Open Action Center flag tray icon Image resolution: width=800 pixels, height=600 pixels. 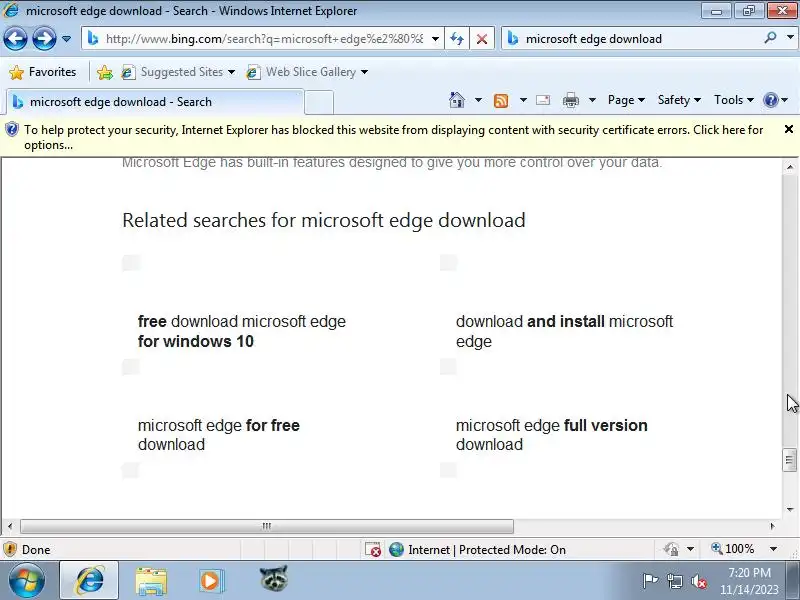649,581
